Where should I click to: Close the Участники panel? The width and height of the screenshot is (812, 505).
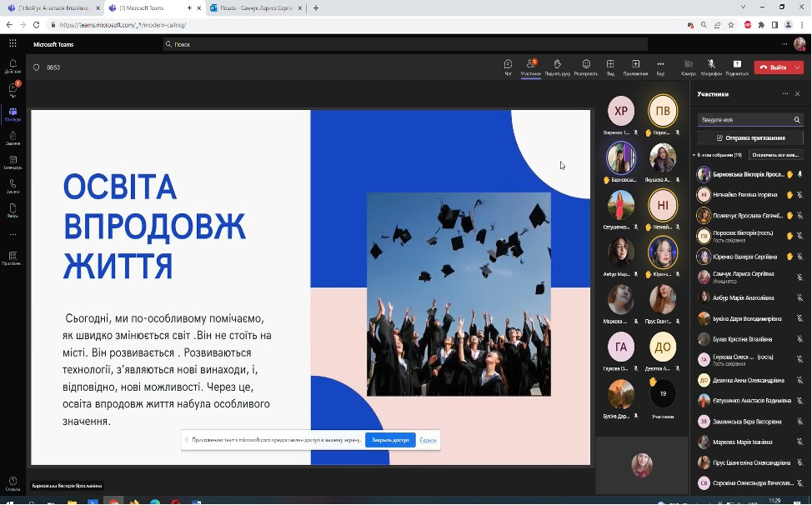coord(798,93)
